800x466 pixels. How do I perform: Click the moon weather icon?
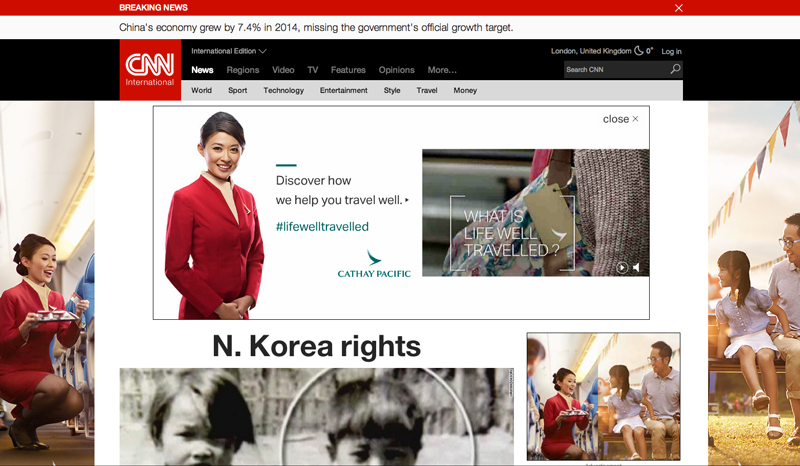[639, 51]
